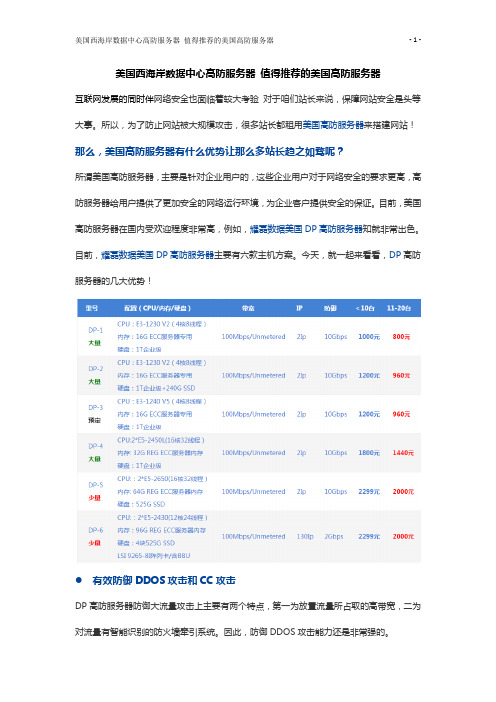Select the DP-1 model cell

[95, 336]
